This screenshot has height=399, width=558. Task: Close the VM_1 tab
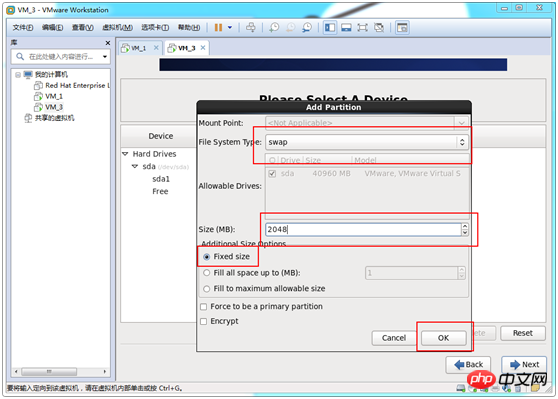(x=156, y=48)
